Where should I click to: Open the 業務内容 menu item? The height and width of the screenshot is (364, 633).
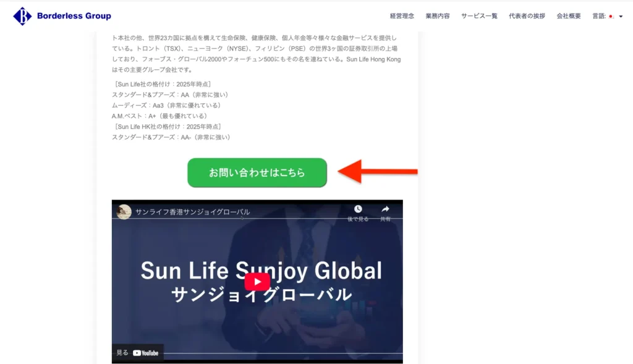pos(437,15)
